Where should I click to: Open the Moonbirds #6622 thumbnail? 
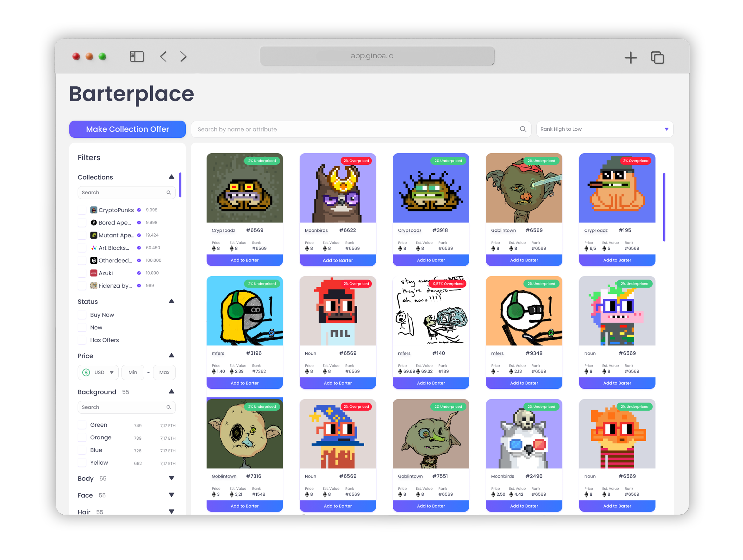coord(338,188)
